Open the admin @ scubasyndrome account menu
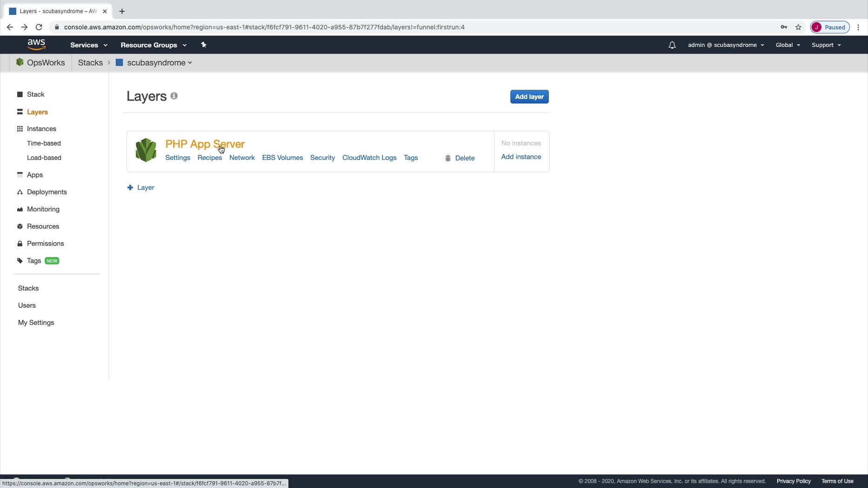The height and width of the screenshot is (488, 868). point(726,45)
